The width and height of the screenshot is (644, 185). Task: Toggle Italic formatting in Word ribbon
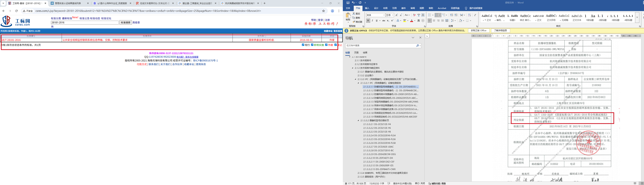tap(372, 21)
